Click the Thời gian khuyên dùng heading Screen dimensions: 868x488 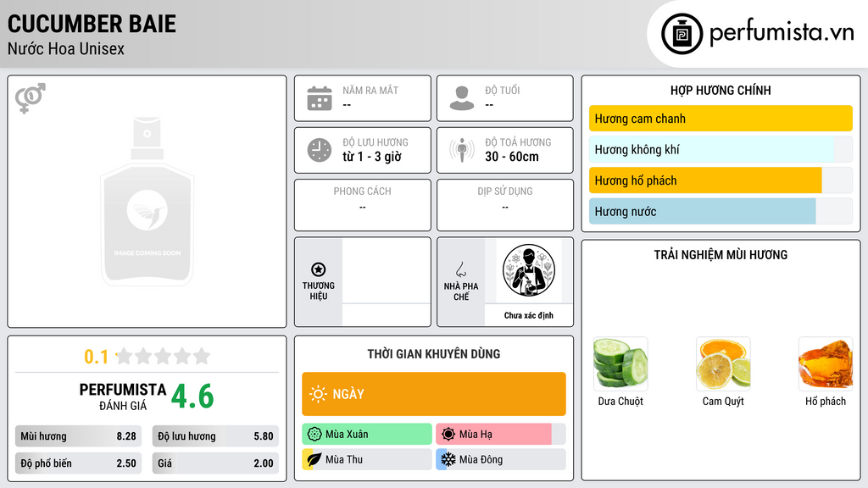(x=434, y=354)
